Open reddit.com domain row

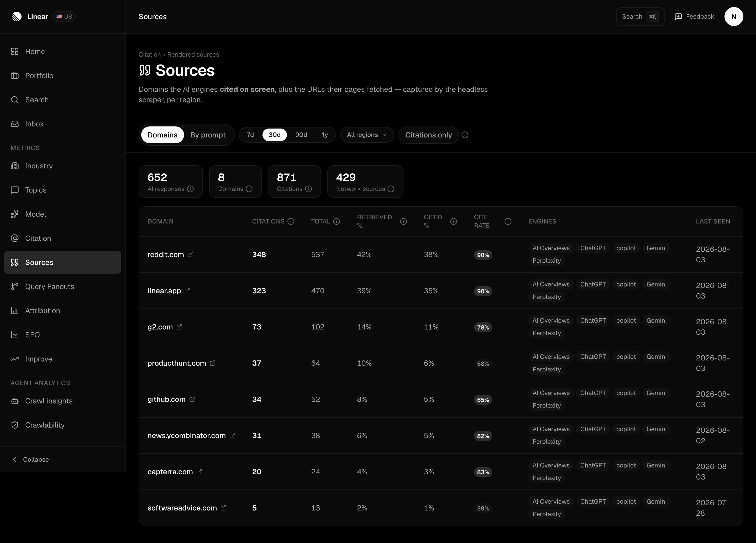[x=441, y=254]
